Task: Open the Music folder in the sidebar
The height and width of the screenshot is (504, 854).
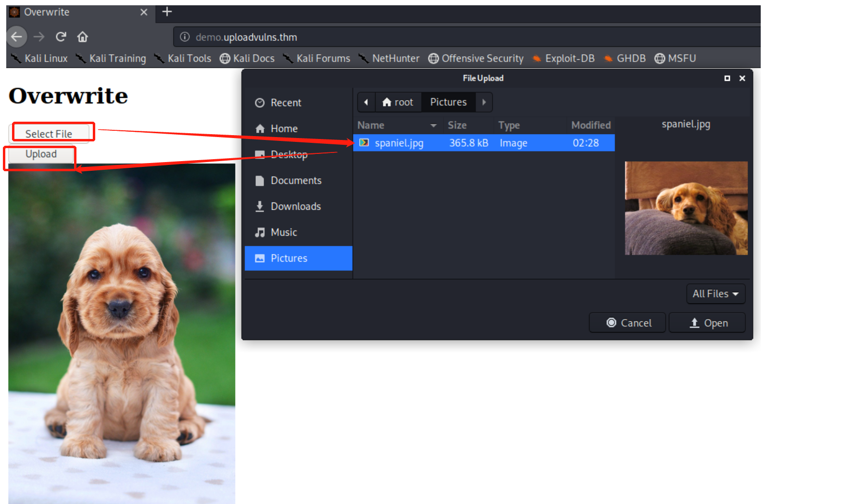Action: pyautogui.click(x=284, y=232)
